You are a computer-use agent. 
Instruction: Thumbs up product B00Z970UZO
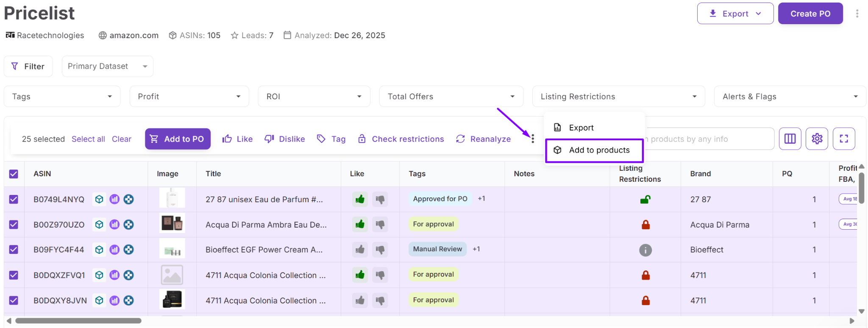(x=360, y=224)
